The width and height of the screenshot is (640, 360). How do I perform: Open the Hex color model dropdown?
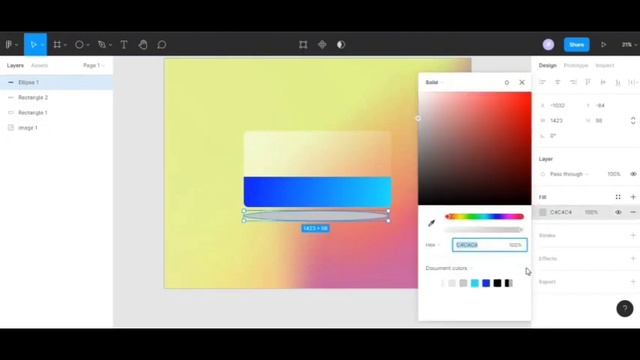tap(432, 245)
